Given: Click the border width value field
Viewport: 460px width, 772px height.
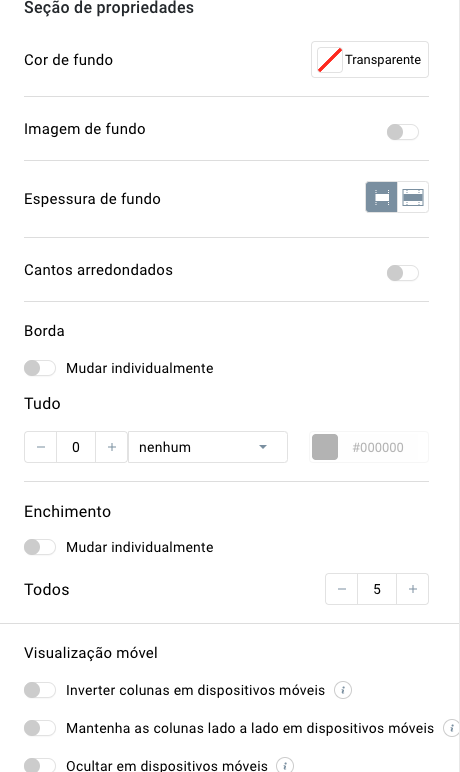Looking at the screenshot, I should pyautogui.click(x=76, y=447).
